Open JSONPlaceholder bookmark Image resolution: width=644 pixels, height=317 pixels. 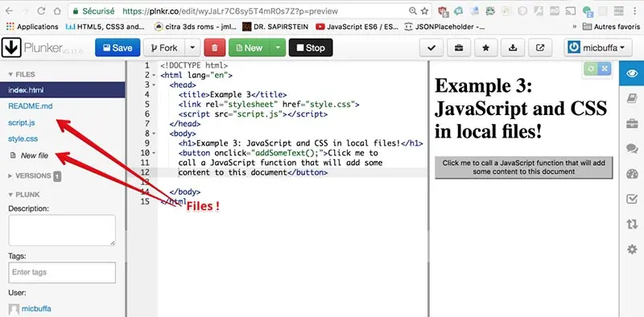coord(445,27)
